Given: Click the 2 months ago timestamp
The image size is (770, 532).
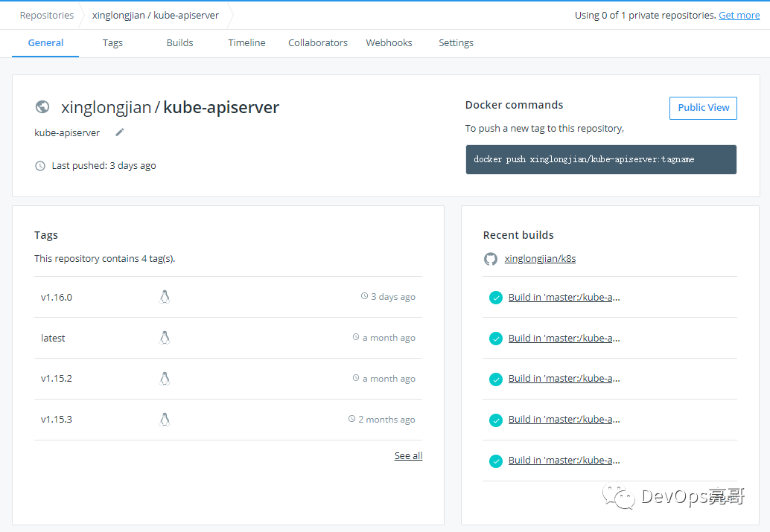Looking at the screenshot, I should coord(387,420).
